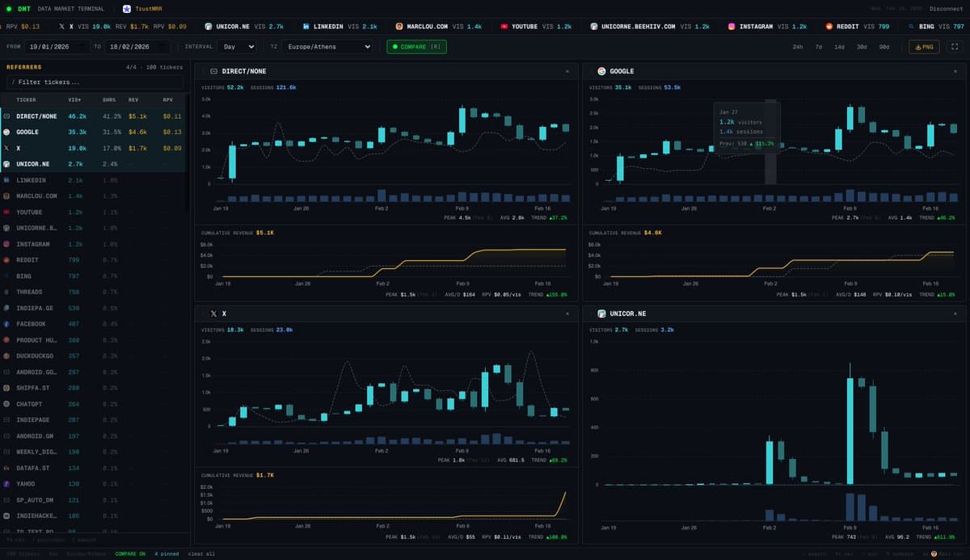Select the 14d time range
This screenshot has height=560, width=970.
coord(840,47)
